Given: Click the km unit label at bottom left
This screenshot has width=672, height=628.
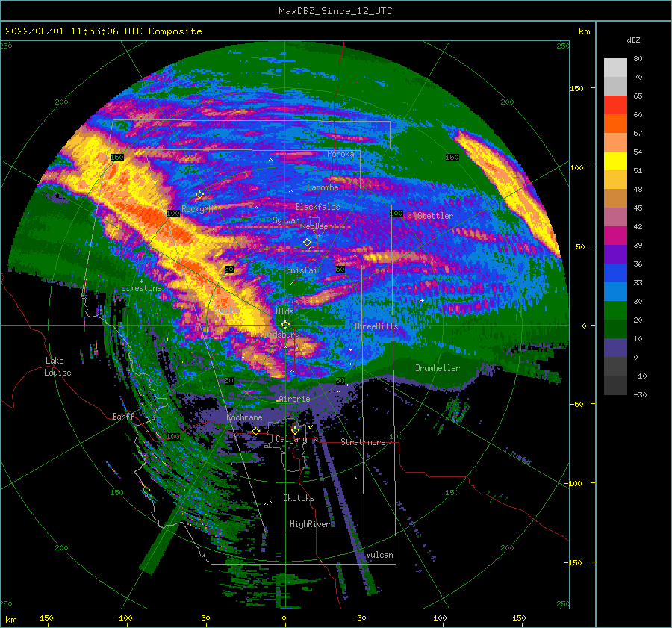Looking at the screenshot, I should (x=10, y=620).
